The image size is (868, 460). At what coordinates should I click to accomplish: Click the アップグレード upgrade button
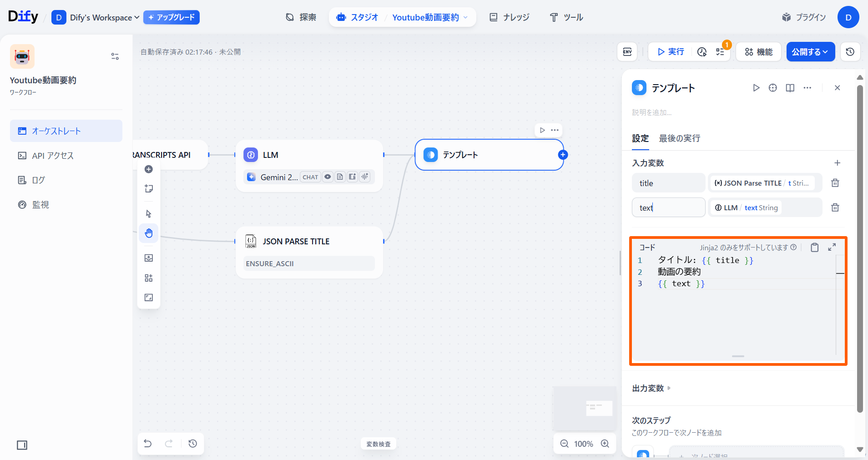(x=172, y=17)
